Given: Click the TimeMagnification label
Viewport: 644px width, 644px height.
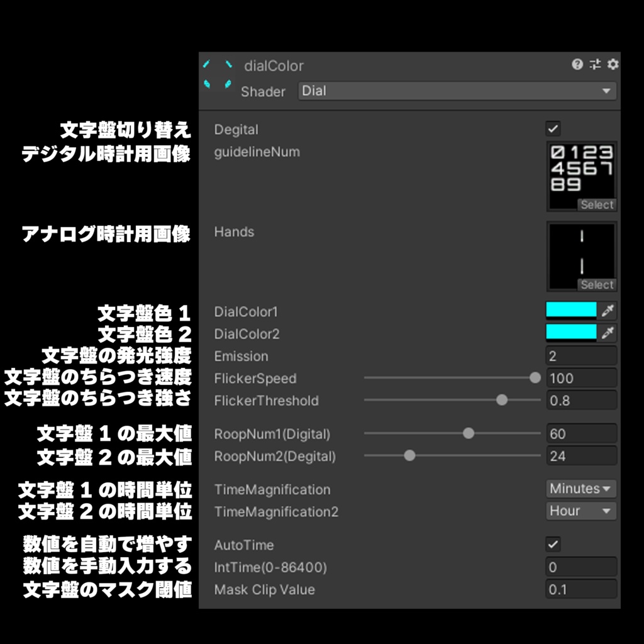Looking at the screenshot, I should pyautogui.click(x=272, y=489).
